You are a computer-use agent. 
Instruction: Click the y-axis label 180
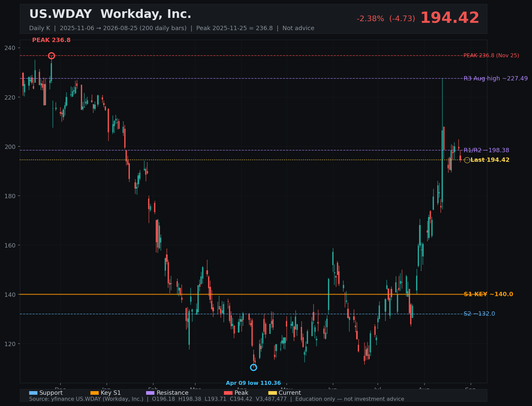point(10,196)
